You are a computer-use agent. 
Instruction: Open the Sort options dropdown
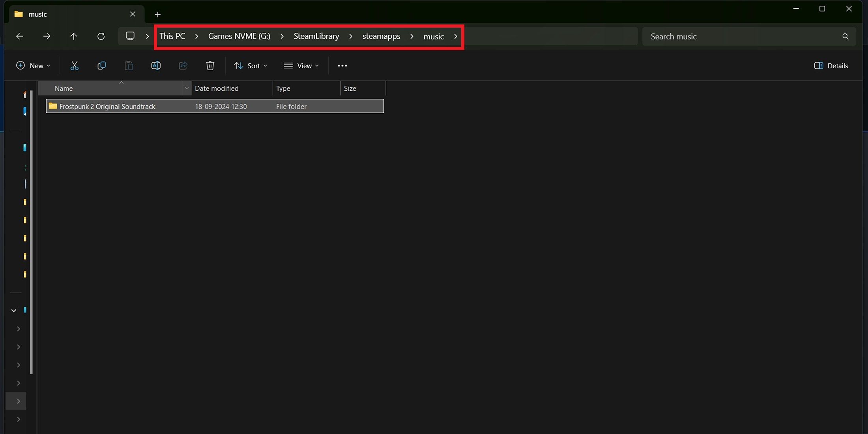point(251,65)
